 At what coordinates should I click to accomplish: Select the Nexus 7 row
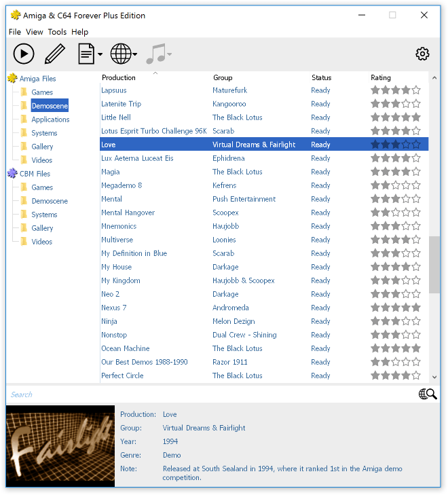point(264,308)
